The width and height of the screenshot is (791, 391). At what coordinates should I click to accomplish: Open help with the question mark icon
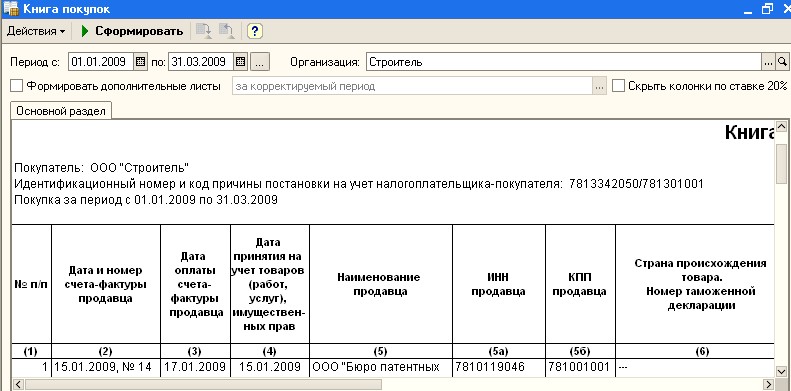(255, 31)
